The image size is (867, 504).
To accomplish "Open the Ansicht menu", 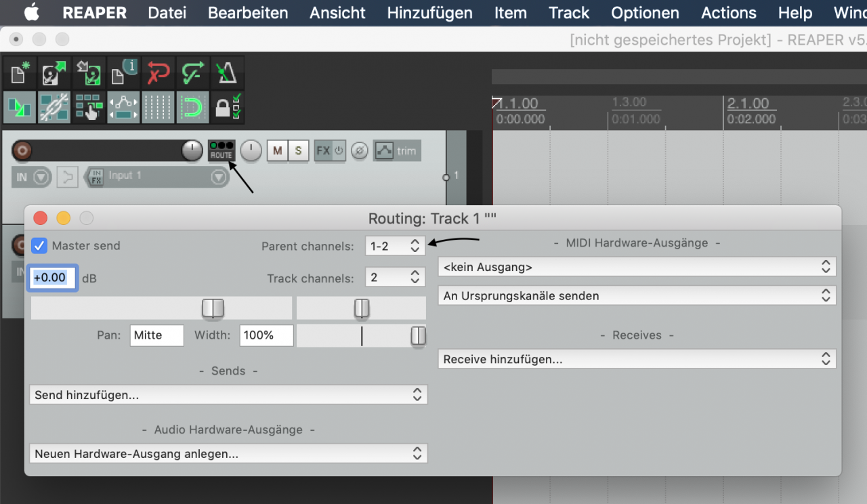I will 337,13.
